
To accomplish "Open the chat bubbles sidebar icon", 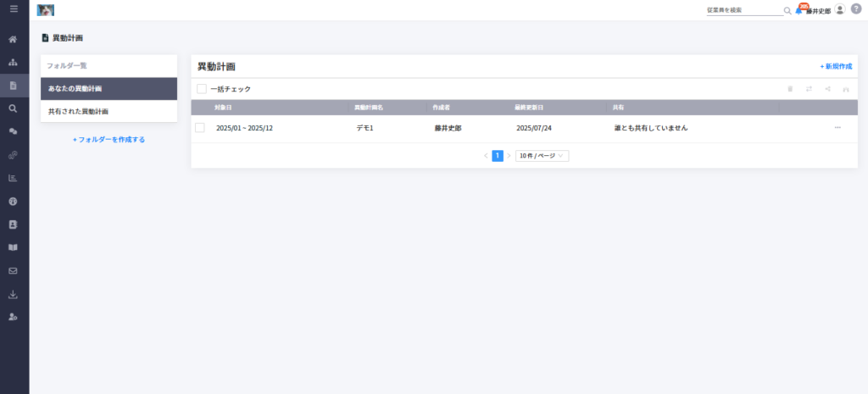I will point(14,131).
